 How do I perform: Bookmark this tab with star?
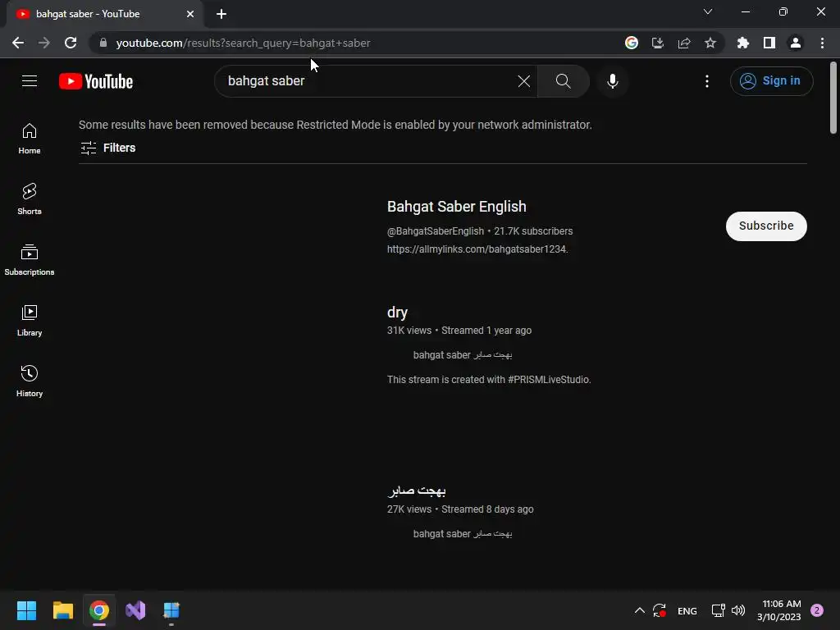tap(710, 43)
